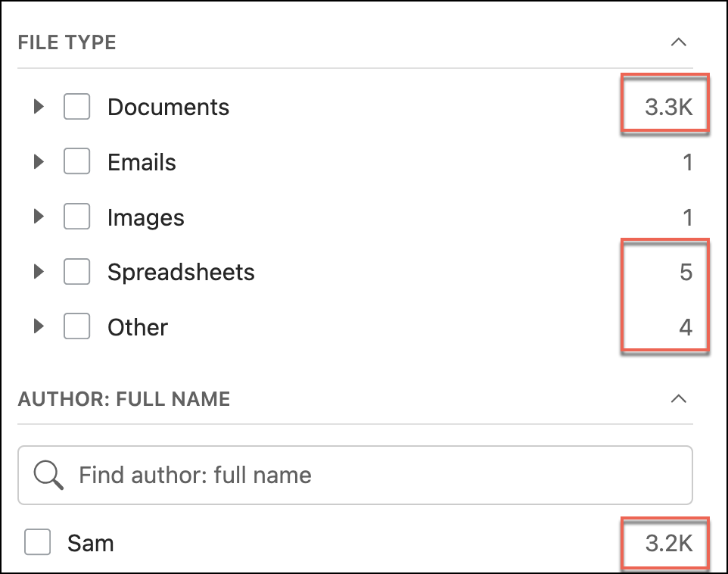The image size is (728, 574).
Task: Collapse the Author: Full Name chevron
Action: 679,398
